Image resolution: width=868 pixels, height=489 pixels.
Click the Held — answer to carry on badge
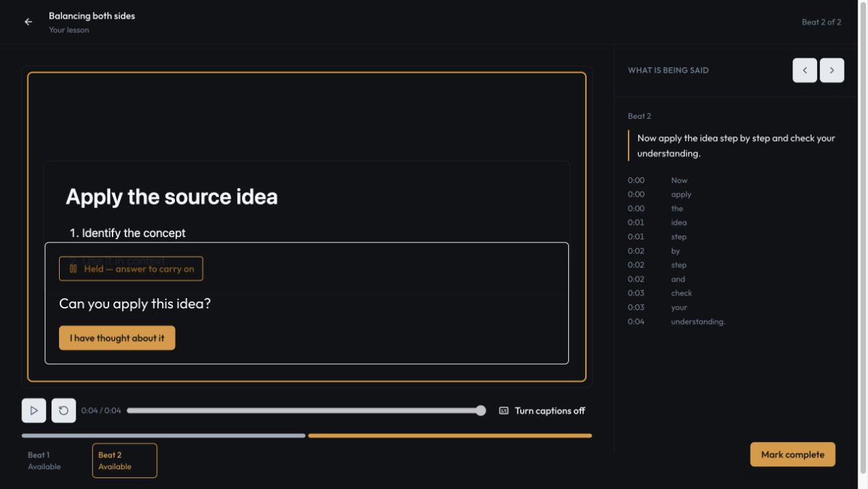[131, 269]
